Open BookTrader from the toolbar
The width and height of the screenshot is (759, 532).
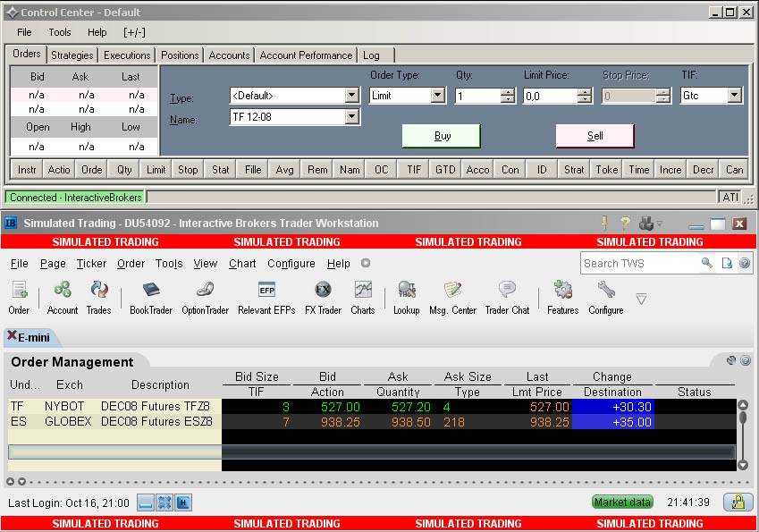point(150,297)
